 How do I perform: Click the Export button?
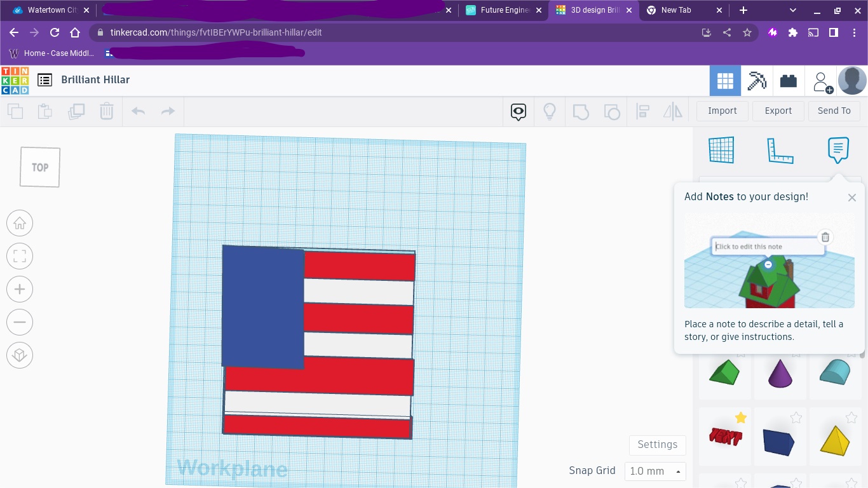[x=778, y=111]
